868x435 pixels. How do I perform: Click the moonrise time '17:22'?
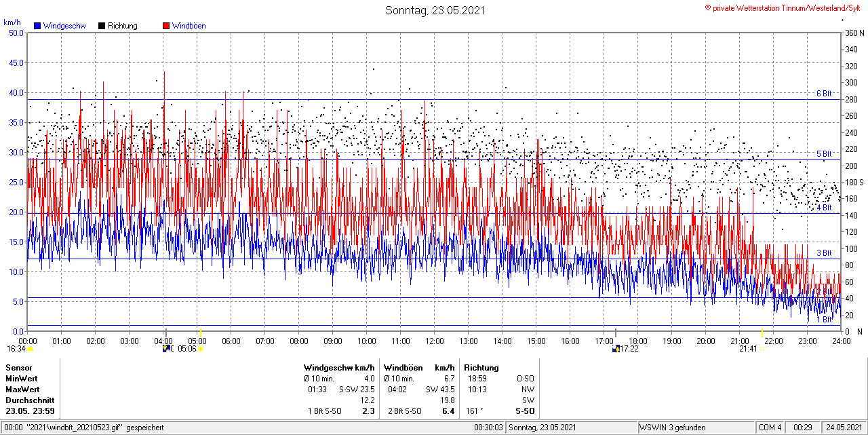(630, 349)
